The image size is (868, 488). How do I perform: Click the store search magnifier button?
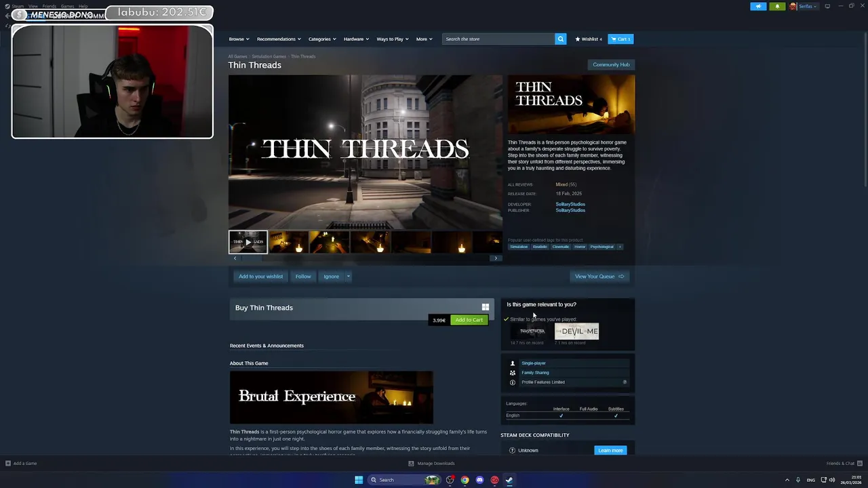(x=560, y=39)
